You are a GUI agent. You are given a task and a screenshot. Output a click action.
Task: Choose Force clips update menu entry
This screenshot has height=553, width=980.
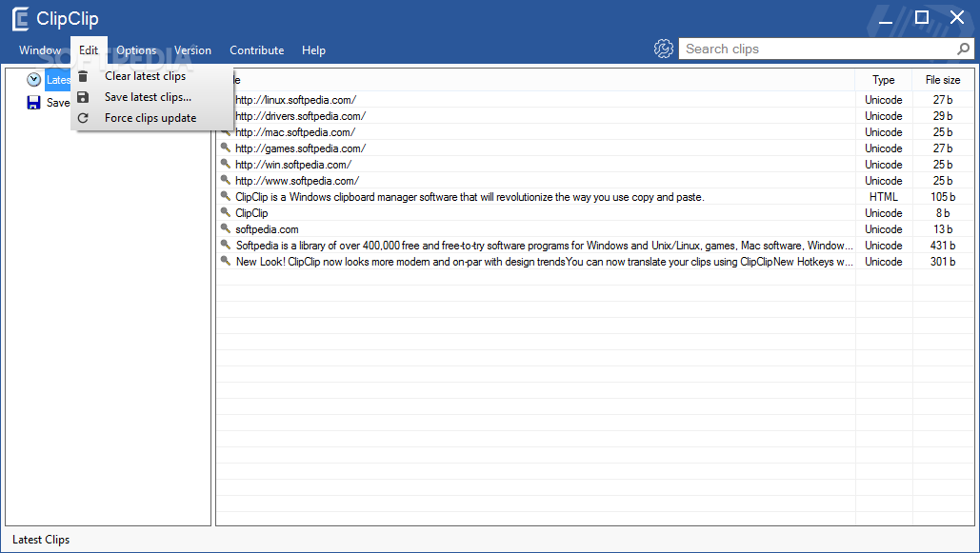(151, 118)
